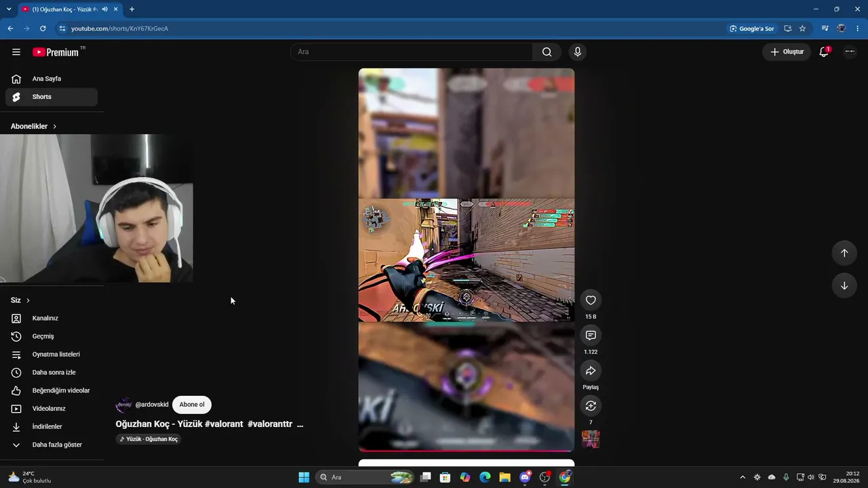Open the YouTube account avatar menu
This screenshot has width=868, height=488.
pyautogui.click(x=850, y=52)
